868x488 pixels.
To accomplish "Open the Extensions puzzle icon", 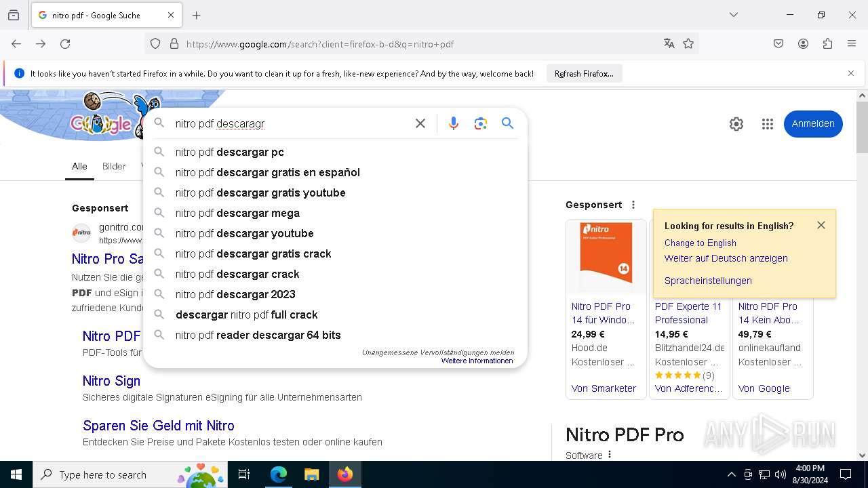I will click(827, 44).
